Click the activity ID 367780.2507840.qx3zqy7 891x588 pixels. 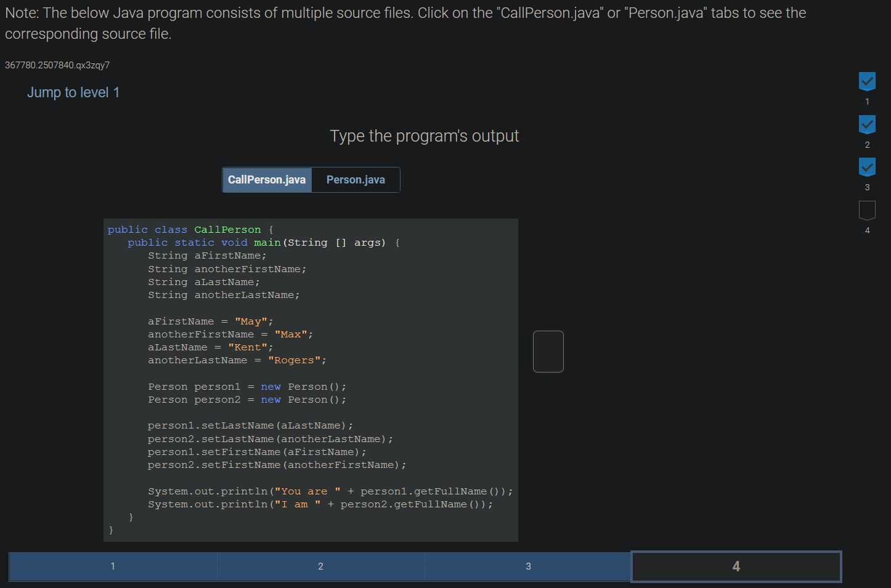(x=57, y=65)
